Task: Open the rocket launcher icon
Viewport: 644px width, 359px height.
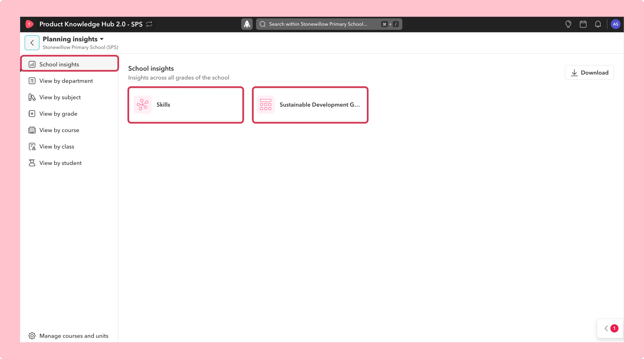Action: [247, 24]
